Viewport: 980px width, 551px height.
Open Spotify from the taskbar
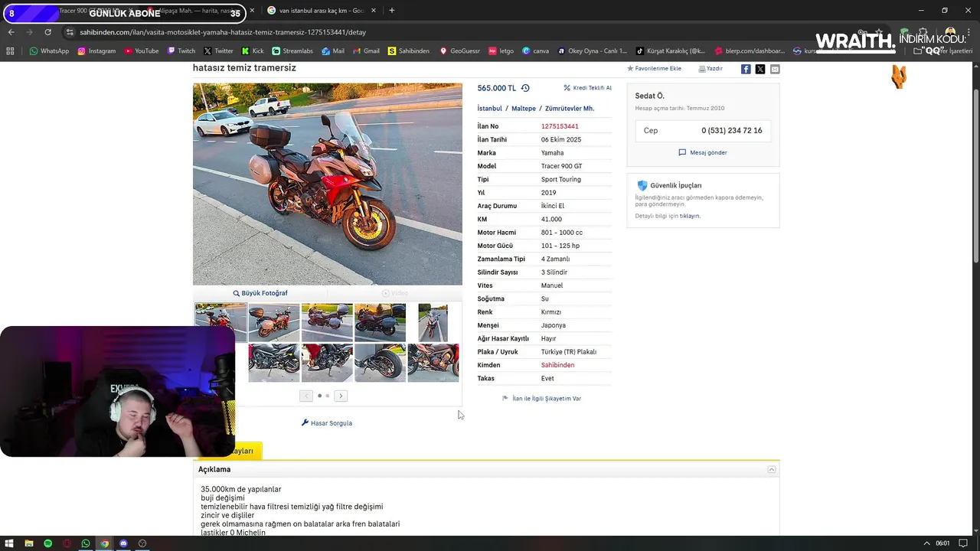coord(47,543)
